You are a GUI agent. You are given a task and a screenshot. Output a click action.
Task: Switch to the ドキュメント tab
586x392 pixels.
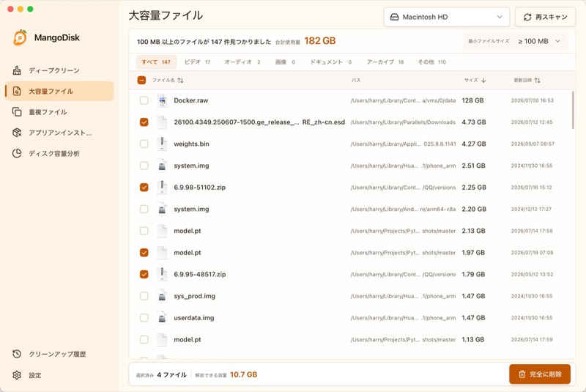coord(331,62)
